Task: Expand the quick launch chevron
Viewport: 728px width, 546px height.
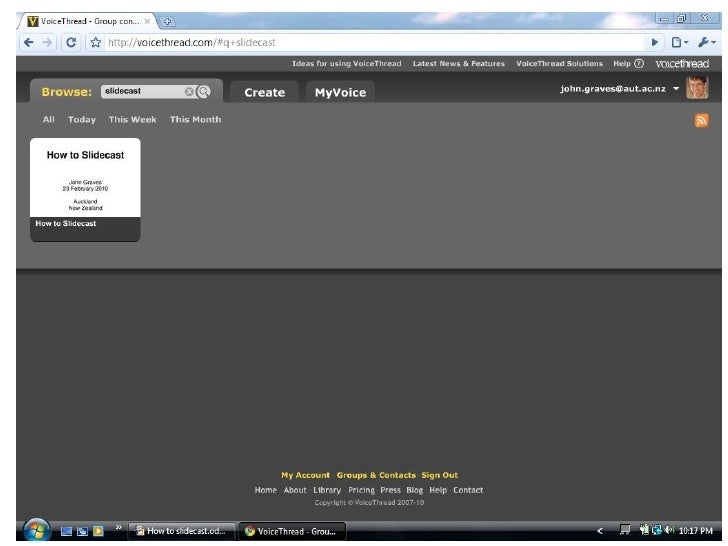Action: (x=118, y=527)
